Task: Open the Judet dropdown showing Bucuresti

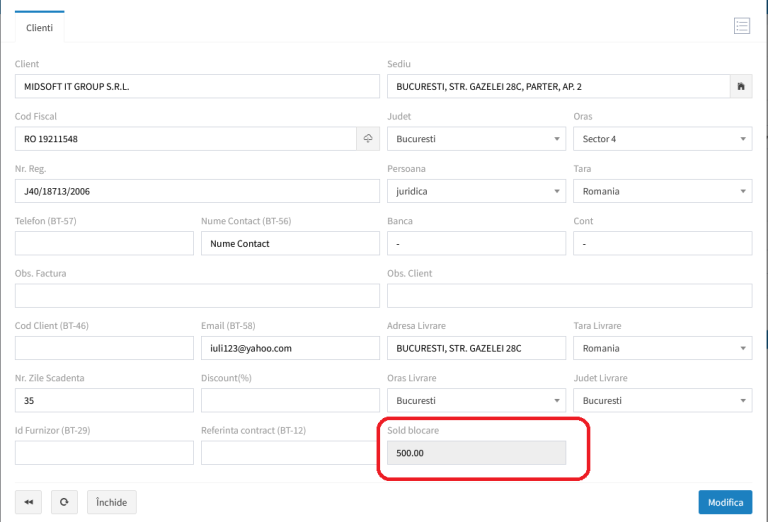Action: 475,139
